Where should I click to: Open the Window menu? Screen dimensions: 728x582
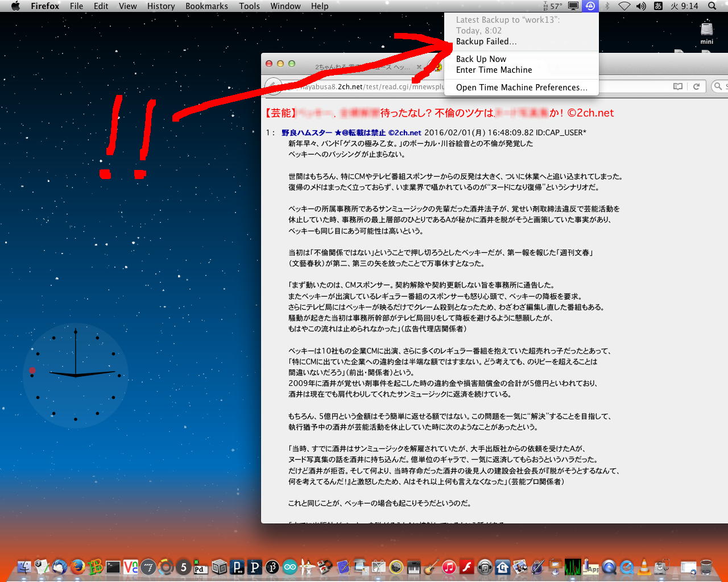tap(286, 6)
